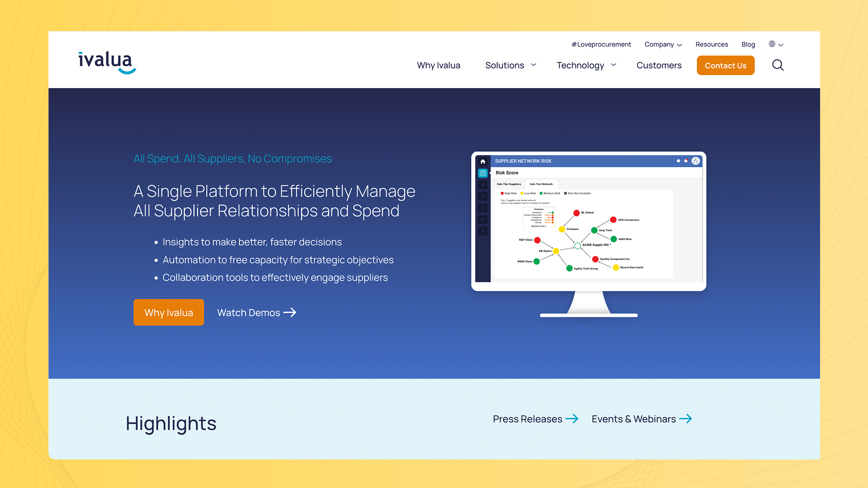The height and width of the screenshot is (488, 868).
Task: Open the Technology nav item
Action: pos(580,66)
